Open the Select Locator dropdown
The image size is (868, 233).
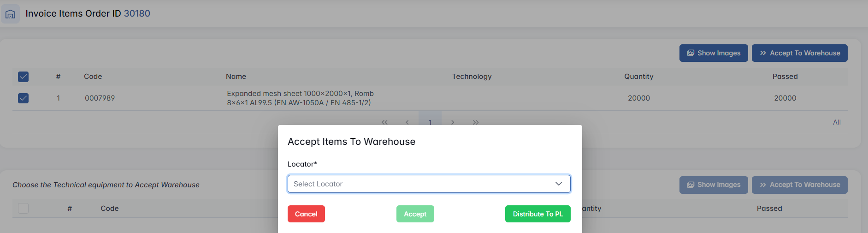[x=422, y=184]
